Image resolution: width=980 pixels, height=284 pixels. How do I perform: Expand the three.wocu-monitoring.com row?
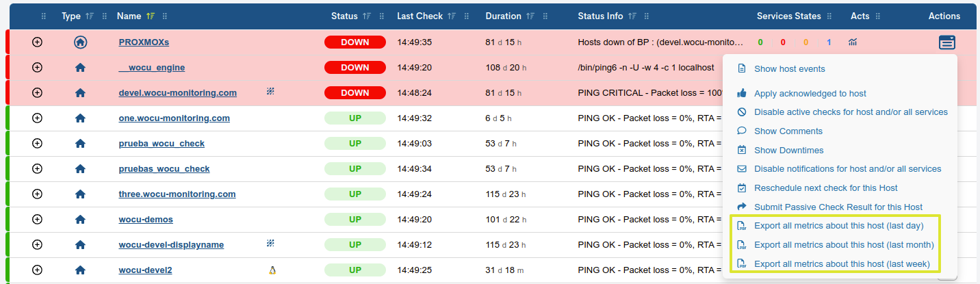tap(38, 194)
